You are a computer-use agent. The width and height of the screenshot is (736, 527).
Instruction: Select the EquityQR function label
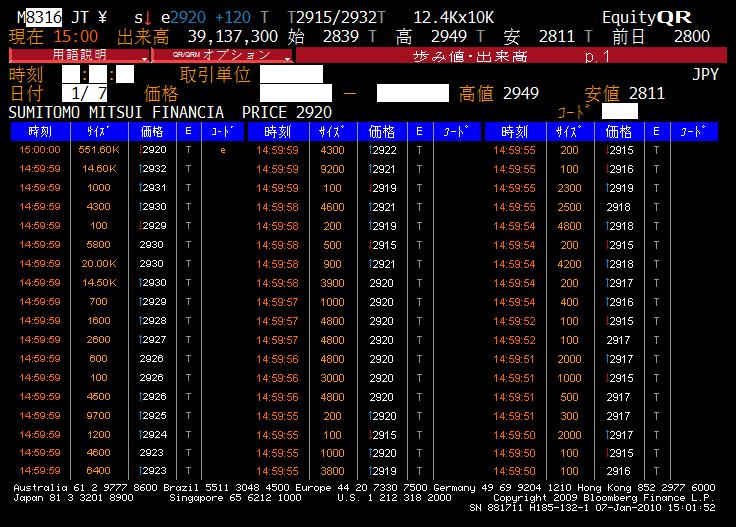[647, 17]
